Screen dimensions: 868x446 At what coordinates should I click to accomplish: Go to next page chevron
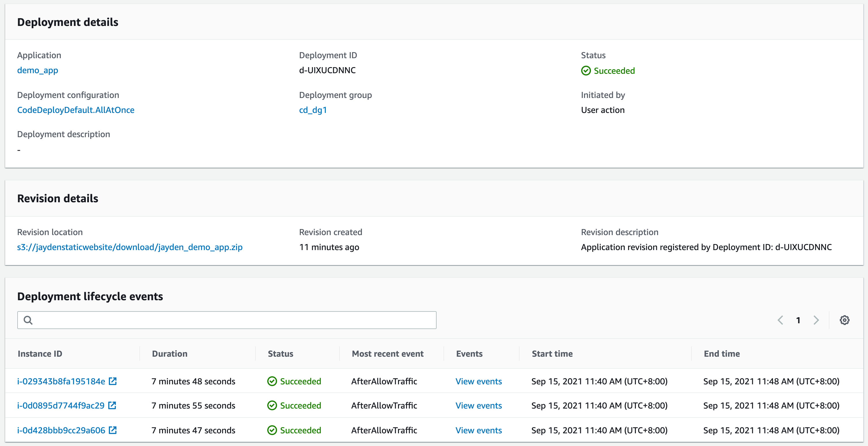coord(816,320)
